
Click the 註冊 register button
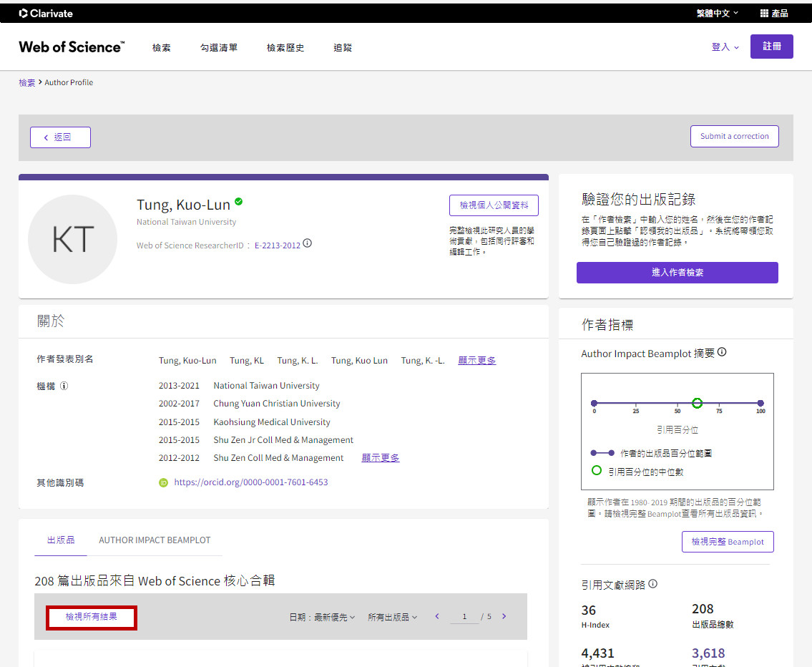772,47
